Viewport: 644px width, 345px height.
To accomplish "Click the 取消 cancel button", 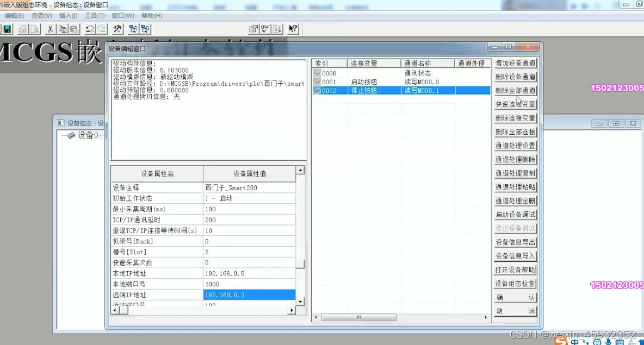I will click(x=515, y=311).
